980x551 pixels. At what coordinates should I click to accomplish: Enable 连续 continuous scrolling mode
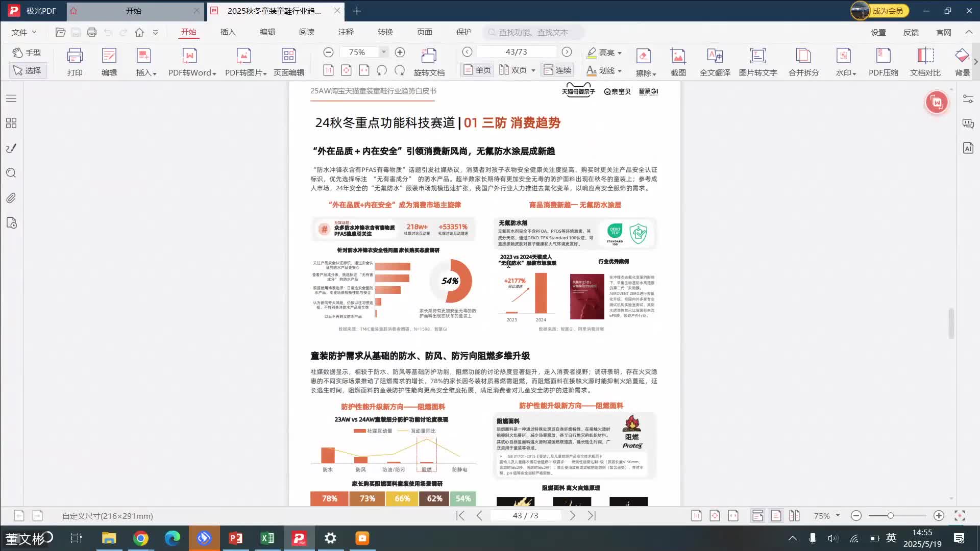tap(557, 70)
